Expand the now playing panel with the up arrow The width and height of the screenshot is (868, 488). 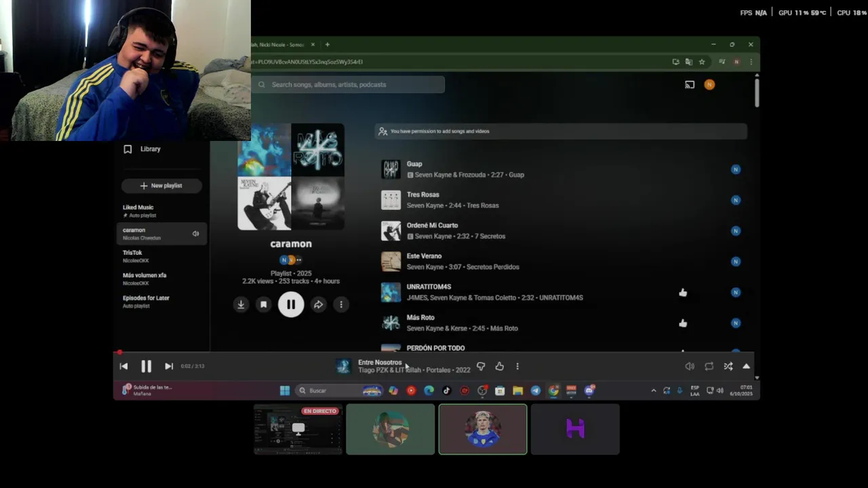[746, 366]
